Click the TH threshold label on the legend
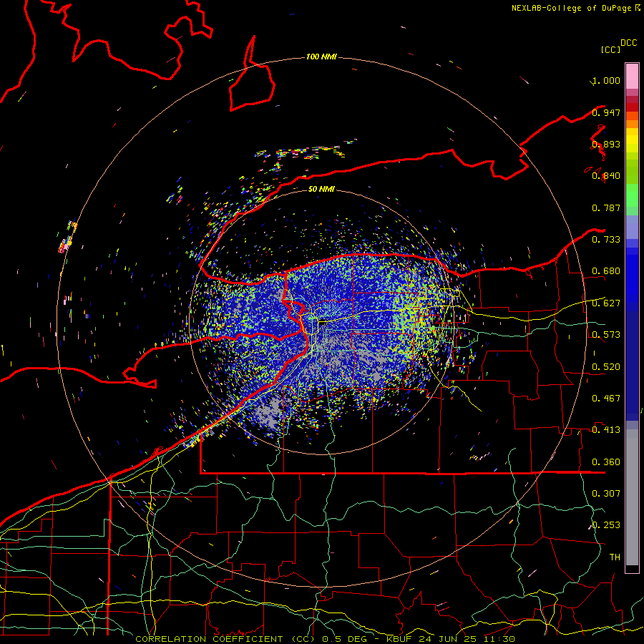This screenshot has height=644, width=644. (x=615, y=557)
